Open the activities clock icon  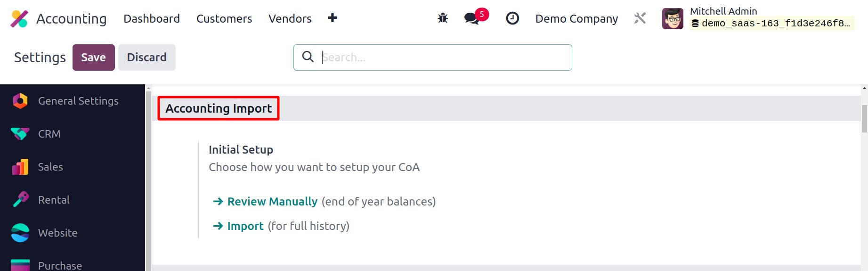coord(512,18)
